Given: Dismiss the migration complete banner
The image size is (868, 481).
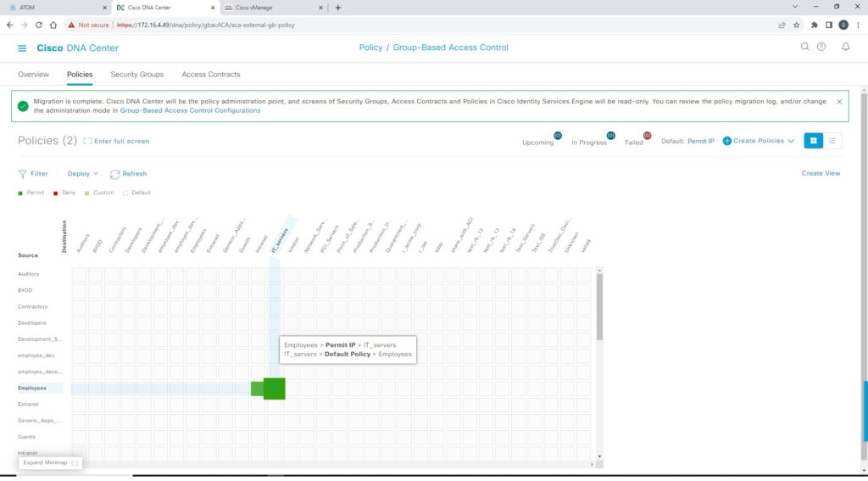Looking at the screenshot, I should [839, 102].
